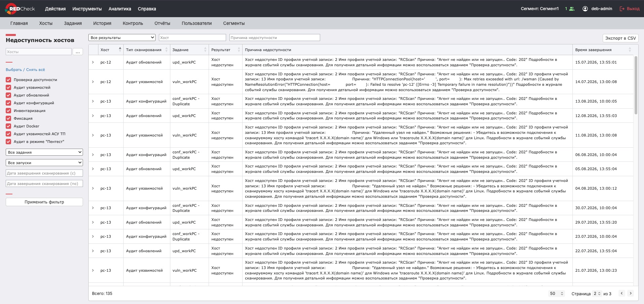Focus Дата завершения сканирования (с) field
This screenshot has height=304, width=644.
pyautogui.click(x=44, y=173)
